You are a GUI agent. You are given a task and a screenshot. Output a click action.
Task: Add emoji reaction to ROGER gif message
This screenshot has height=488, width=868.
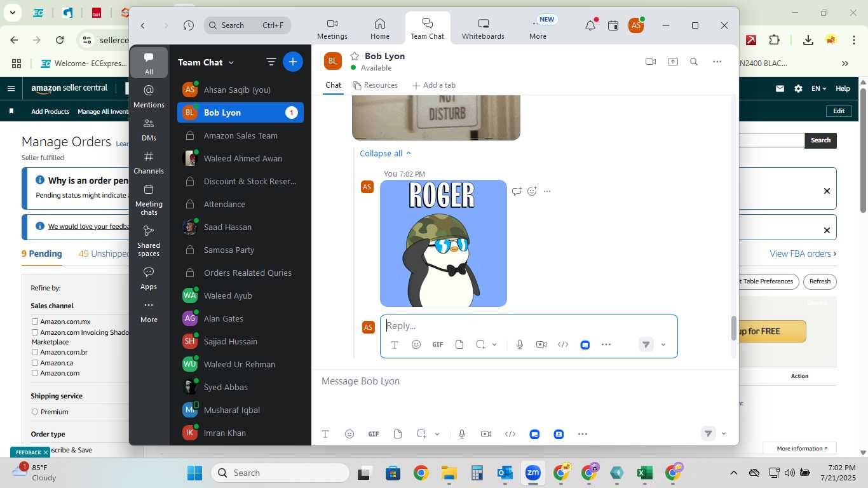pos(532,191)
